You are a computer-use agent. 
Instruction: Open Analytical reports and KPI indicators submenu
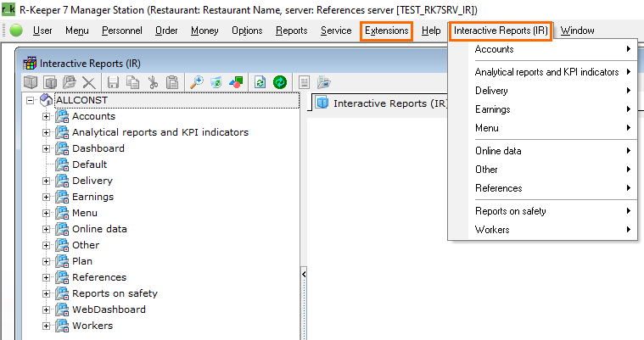pyautogui.click(x=542, y=72)
